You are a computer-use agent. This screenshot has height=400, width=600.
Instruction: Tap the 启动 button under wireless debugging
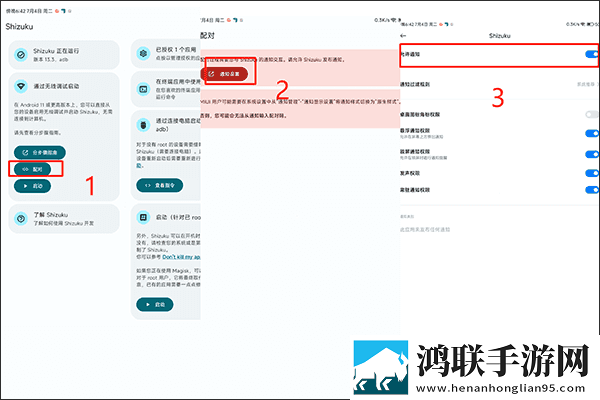[33, 186]
